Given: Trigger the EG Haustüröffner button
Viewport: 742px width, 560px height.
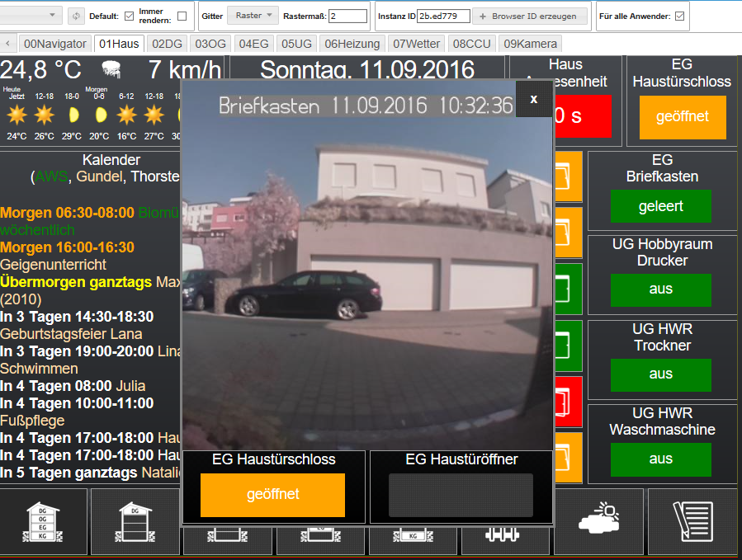Looking at the screenshot, I should coord(461,495).
